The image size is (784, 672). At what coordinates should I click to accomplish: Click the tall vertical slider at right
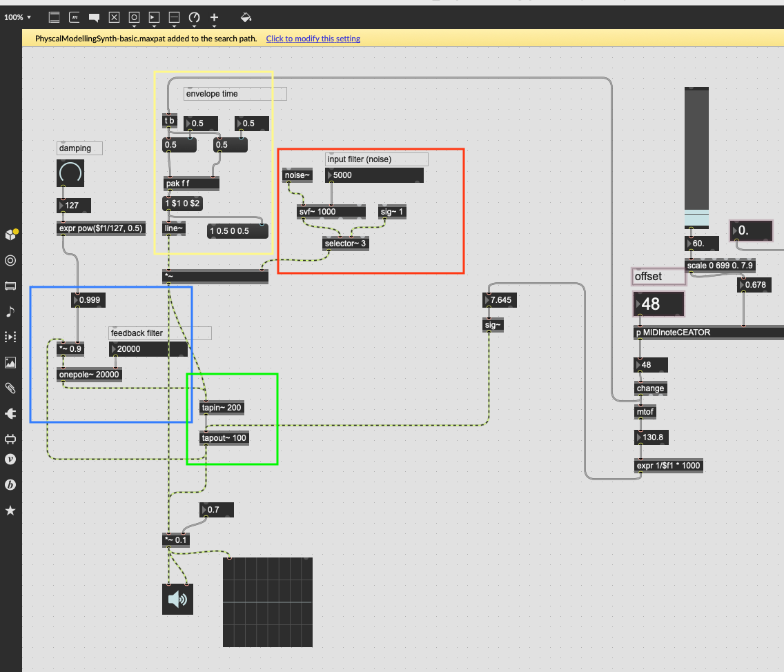[x=696, y=157]
